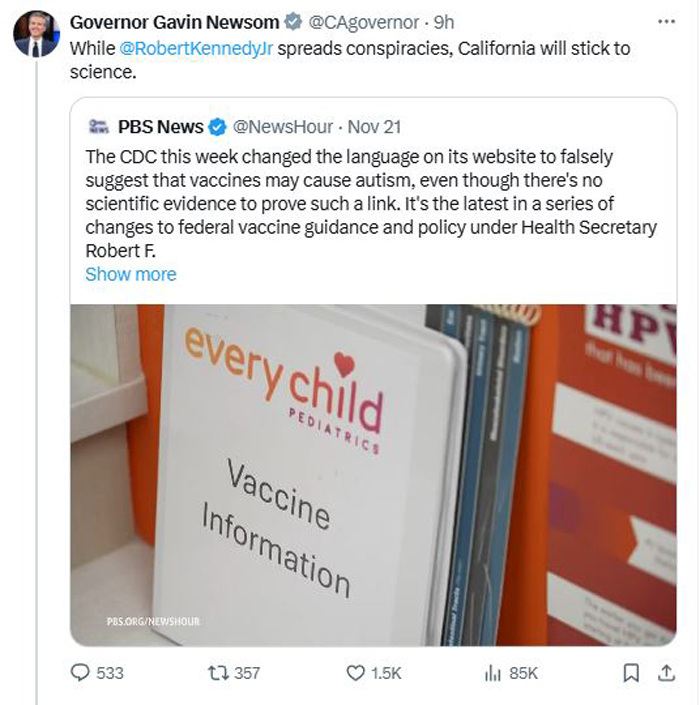Open Governor Gavin Newsom's profile avatar

36,34
